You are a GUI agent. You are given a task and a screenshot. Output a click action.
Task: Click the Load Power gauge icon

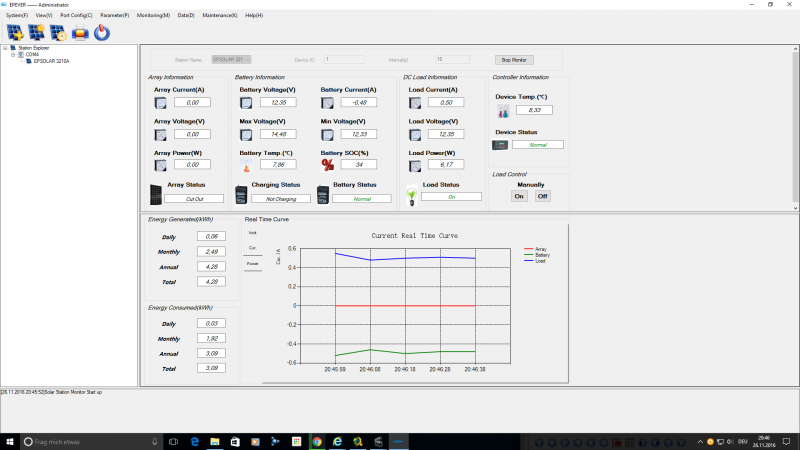click(415, 165)
